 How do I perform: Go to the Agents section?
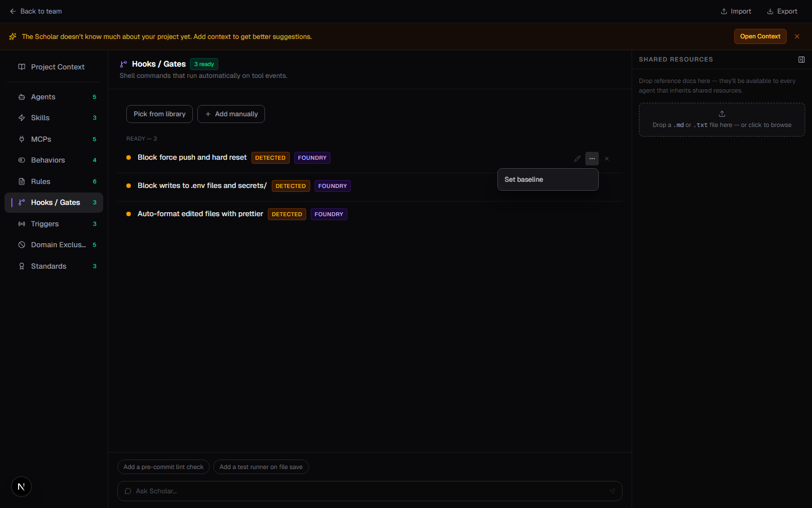[54, 97]
